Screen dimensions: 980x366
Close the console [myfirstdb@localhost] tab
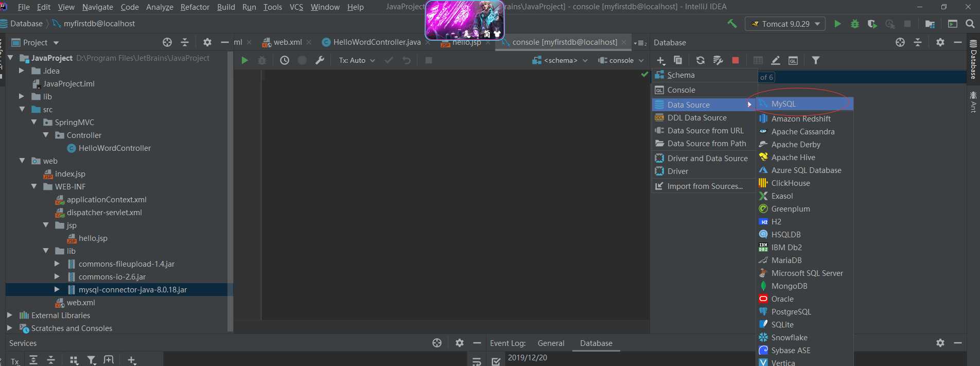click(624, 42)
